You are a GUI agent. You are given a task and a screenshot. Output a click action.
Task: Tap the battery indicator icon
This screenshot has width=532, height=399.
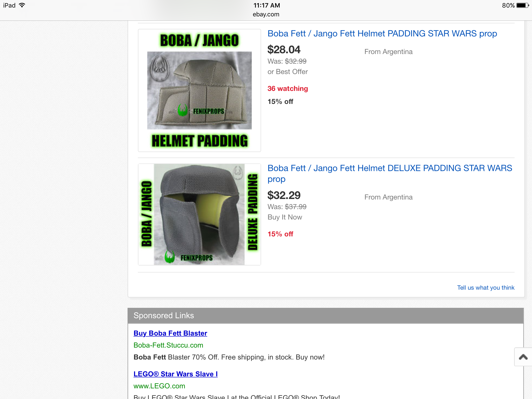[523, 5]
